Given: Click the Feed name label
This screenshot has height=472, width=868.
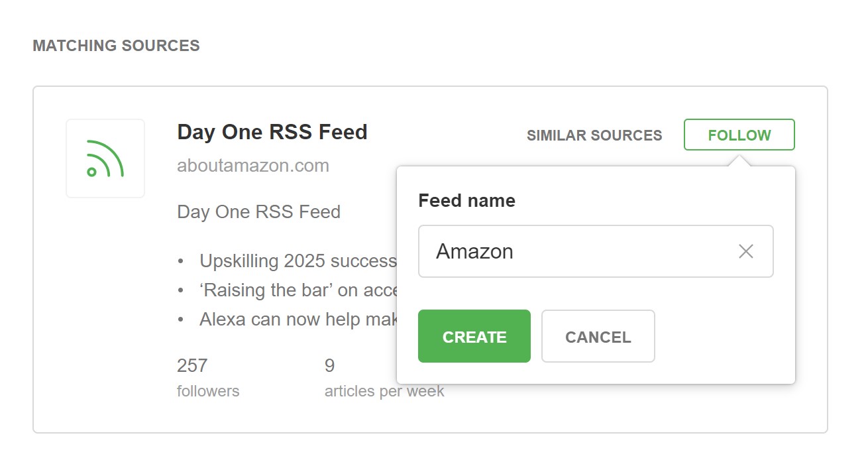Looking at the screenshot, I should pyautogui.click(x=466, y=201).
